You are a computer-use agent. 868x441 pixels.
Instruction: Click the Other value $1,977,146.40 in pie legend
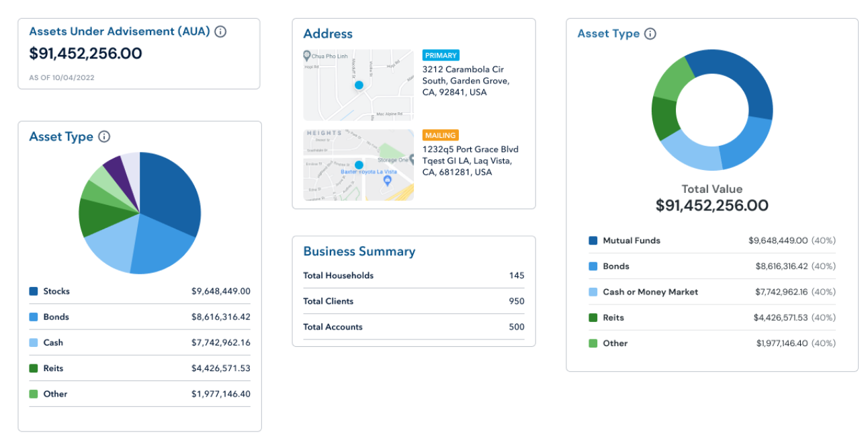click(x=221, y=394)
